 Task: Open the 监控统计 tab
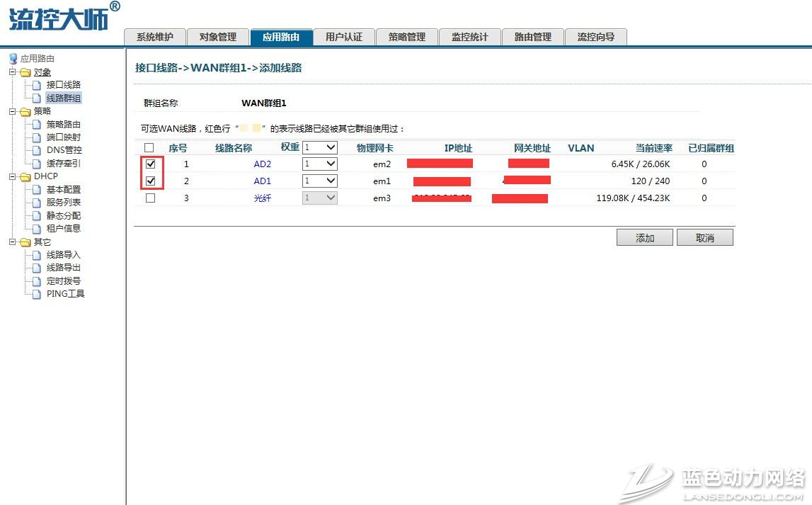[469, 37]
